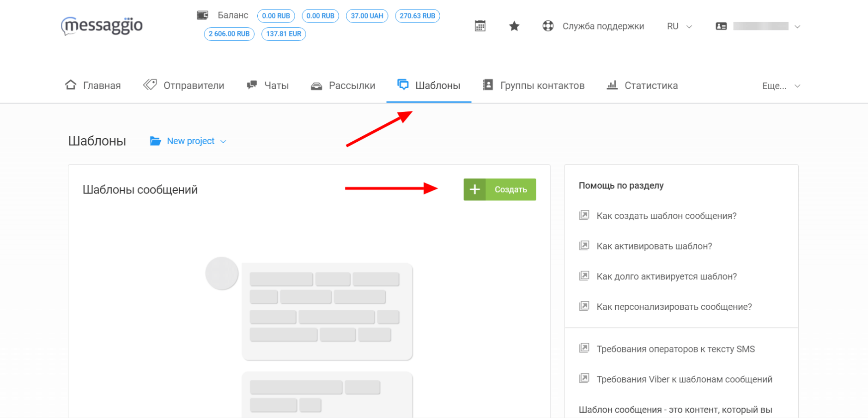The width and height of the screenshot is (868, 418).
Task: Click the Баланс label
Action: click(x=233, y=15)
